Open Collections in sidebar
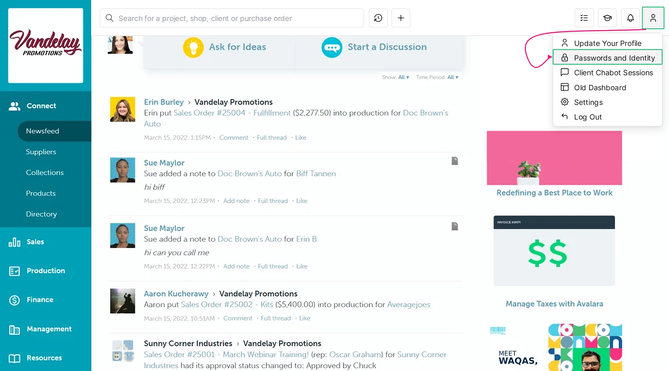 (x=44, y=172)
